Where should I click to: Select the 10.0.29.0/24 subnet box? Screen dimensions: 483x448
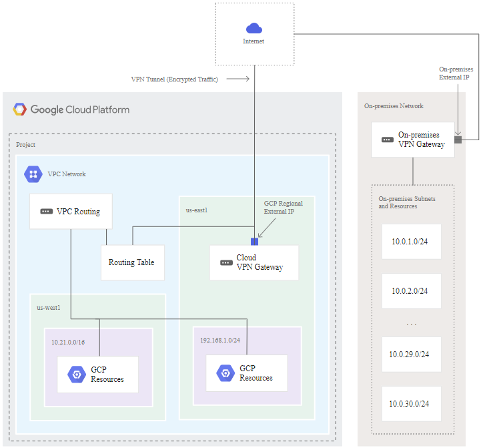tap(412, 355)
